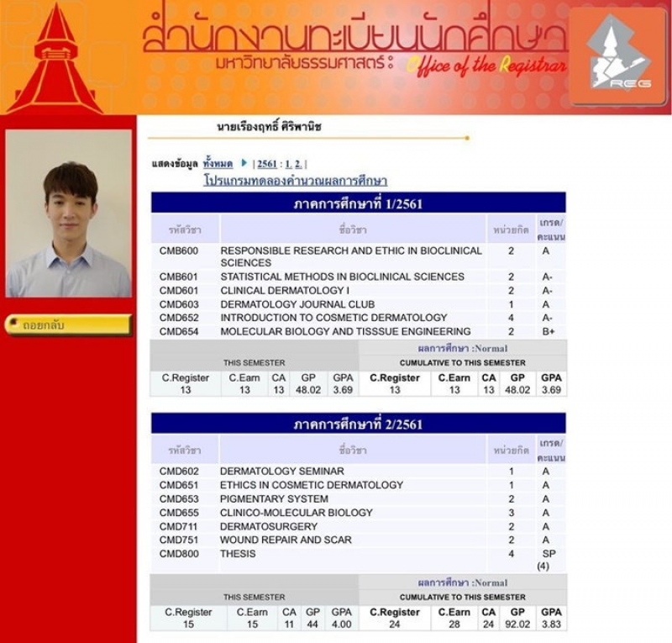Click the "PIGMENTARY SYSTEM" course name
672x643 pixels.
(x=274, y=499)
